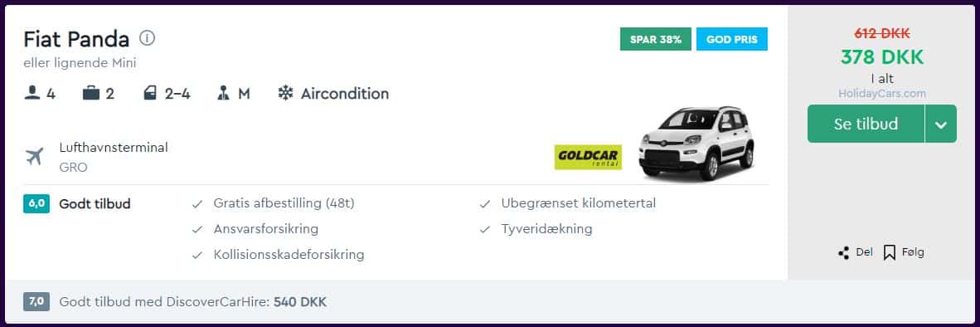Click the SPAR 38% badge
980x327 pixels.
[656, 39]
